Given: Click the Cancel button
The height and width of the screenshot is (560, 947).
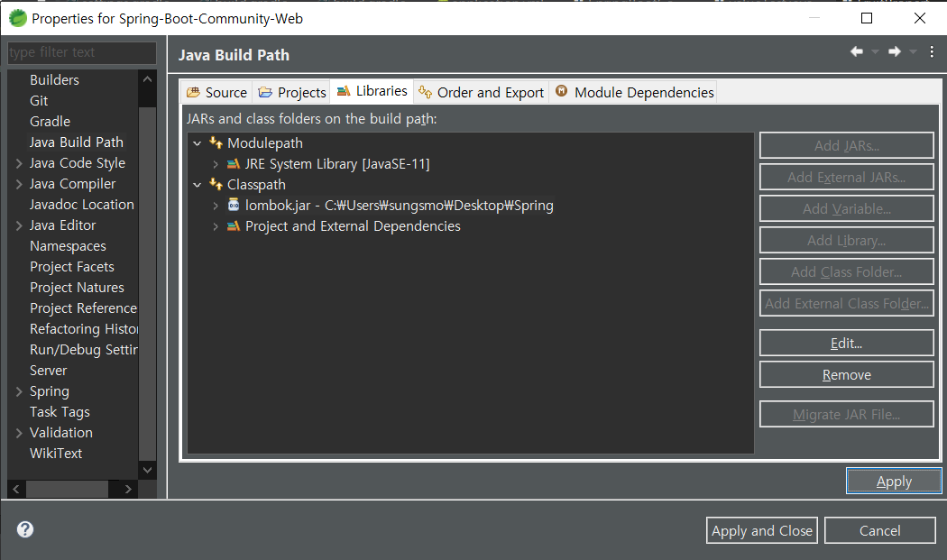Looking at the screenshot, I should [x=880, y=530].
